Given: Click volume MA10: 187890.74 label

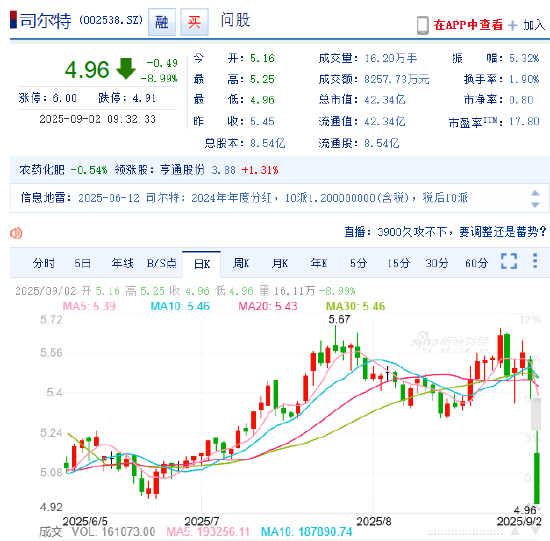Looking at the screenshot, I should click(307, 532).
